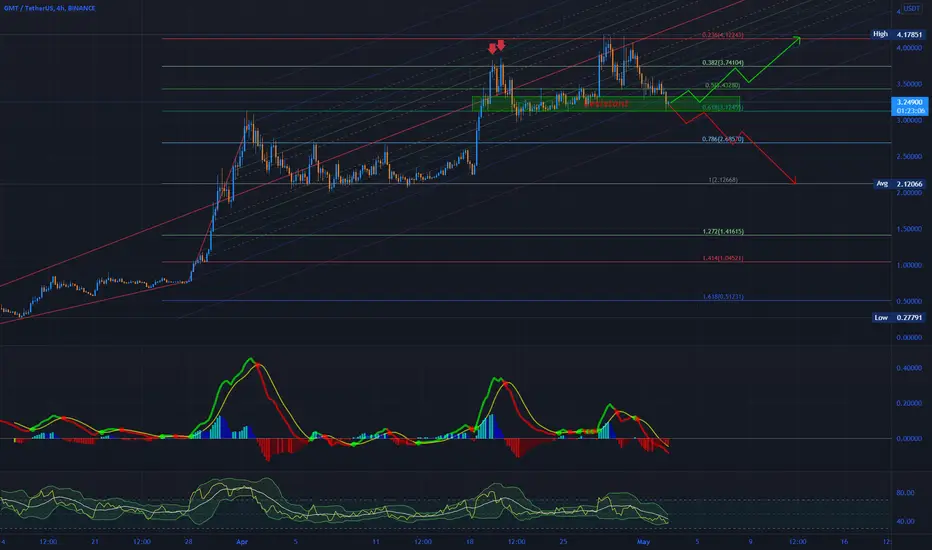Viewport: 932px width, 550px height.
Task: Click the 25 date on time axis
Action: click(563, 542)
